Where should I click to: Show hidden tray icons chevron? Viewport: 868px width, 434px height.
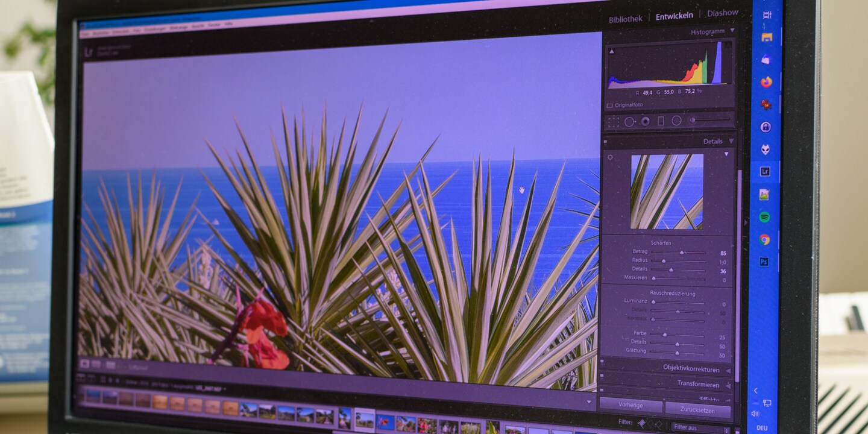pyautogui.click(x=755, y=391)
